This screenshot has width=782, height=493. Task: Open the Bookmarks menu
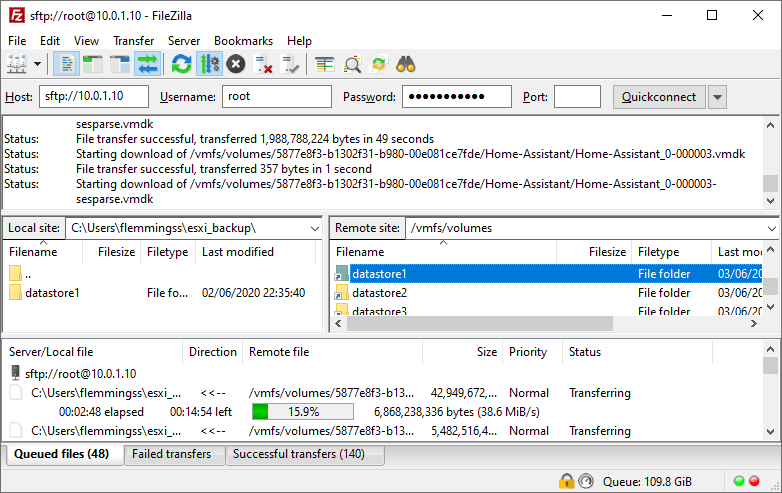243,41
